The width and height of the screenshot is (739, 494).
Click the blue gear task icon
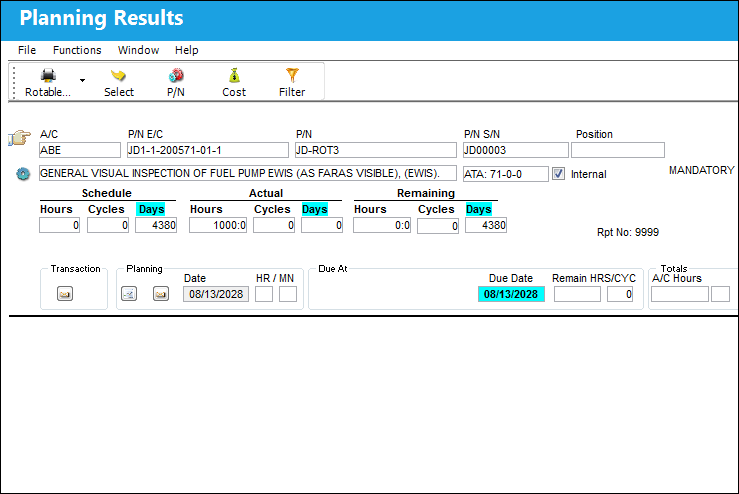(23, 173)
